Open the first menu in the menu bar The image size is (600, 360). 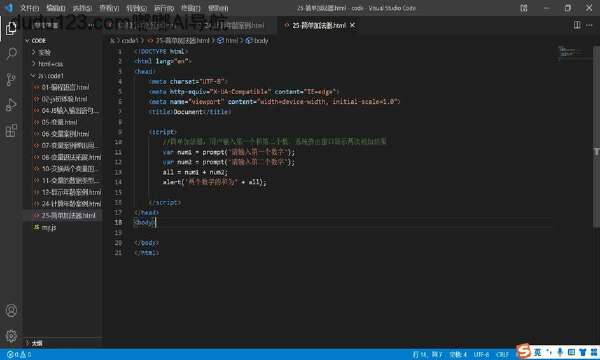[29, 8]
